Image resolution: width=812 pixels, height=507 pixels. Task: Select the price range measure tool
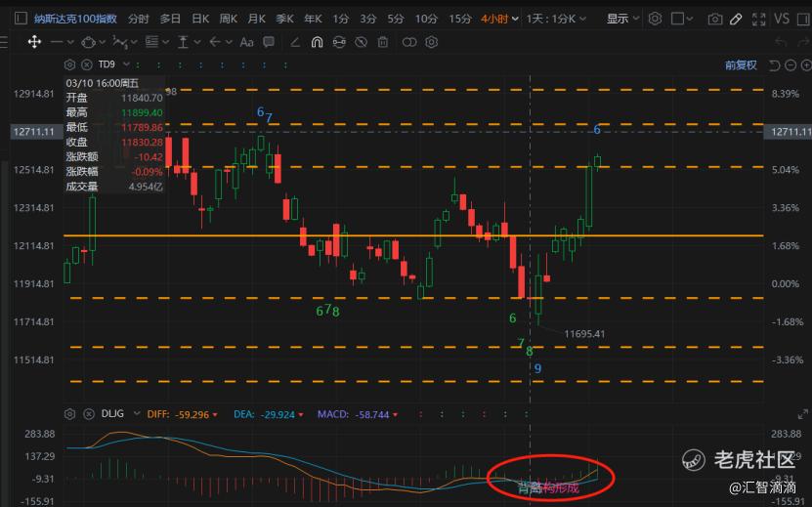[x=183, y=42]
